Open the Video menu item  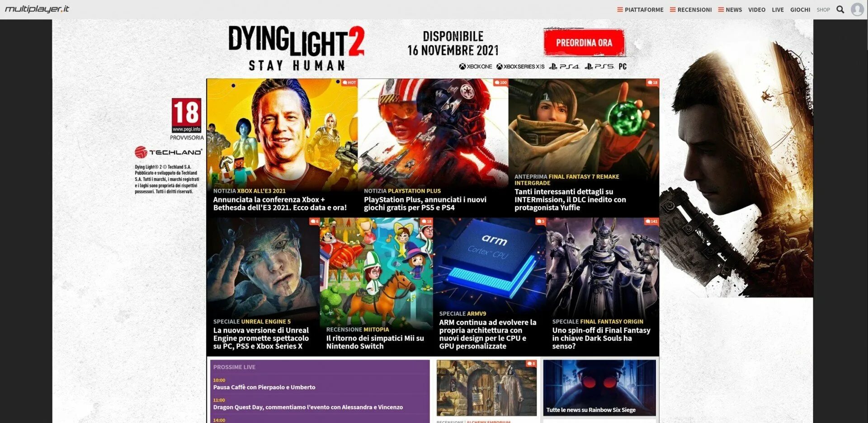[x=756, y=9]
